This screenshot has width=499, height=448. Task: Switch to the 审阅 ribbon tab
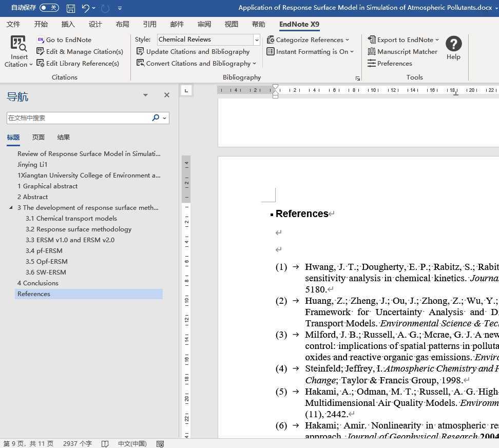tap(204, 24)
